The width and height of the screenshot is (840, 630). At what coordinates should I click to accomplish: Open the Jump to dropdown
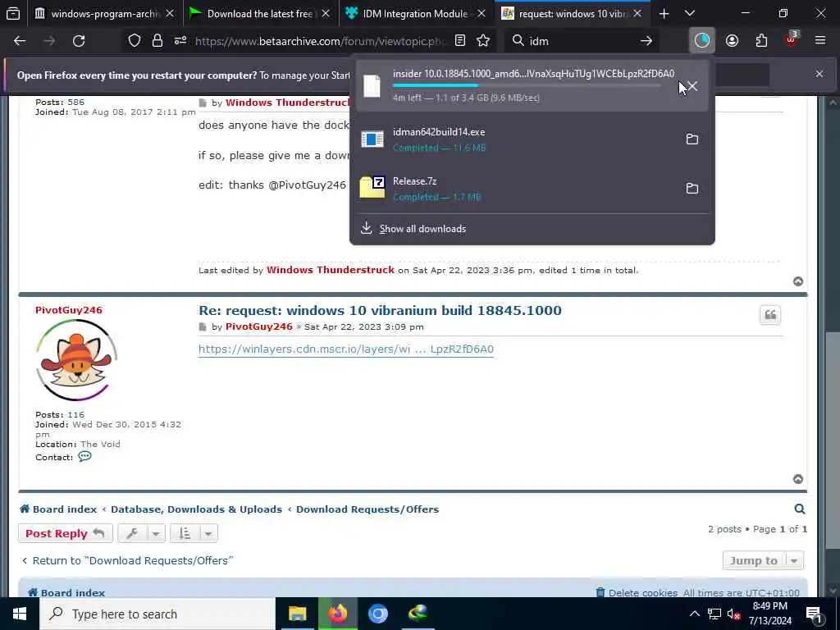763,561
